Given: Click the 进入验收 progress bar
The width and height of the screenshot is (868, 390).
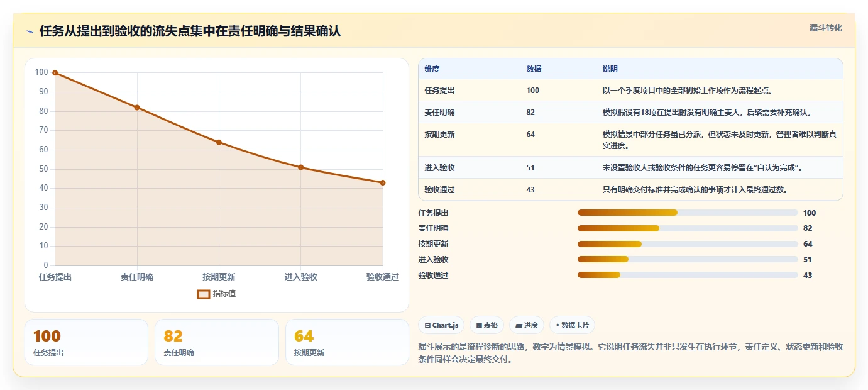Looking at the screenshot, I should pos(688,259).
